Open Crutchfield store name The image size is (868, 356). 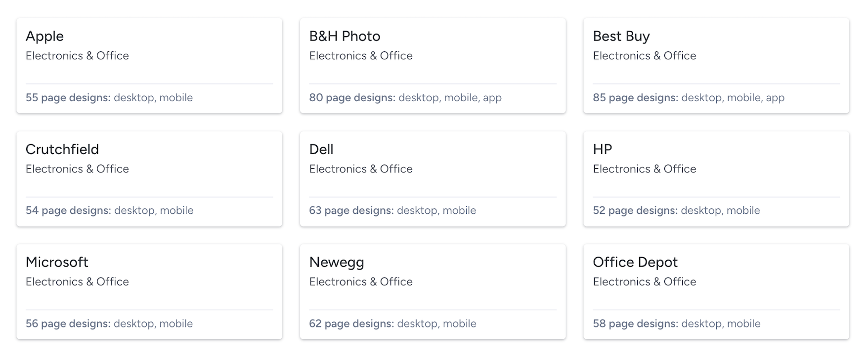pos(62,149)
